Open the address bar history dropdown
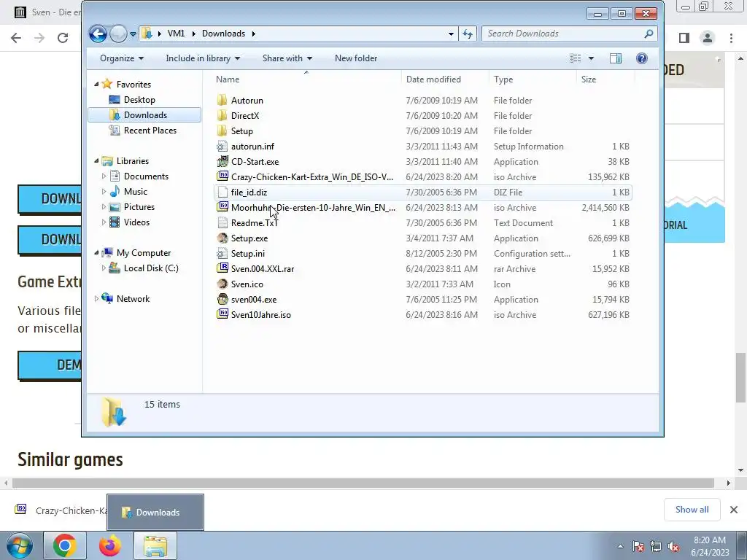747x560 pixels. [x=451, y=34]
